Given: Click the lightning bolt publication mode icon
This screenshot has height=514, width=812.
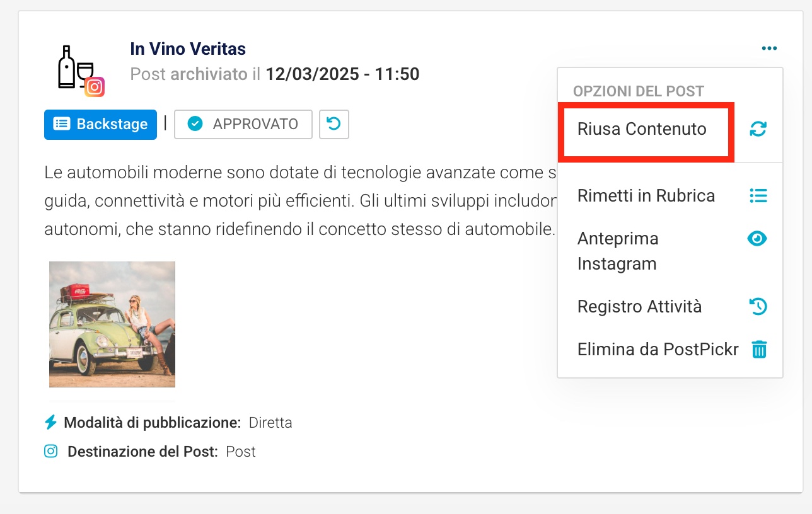Looking at the screenshot, I should click(x=51, y=422).
